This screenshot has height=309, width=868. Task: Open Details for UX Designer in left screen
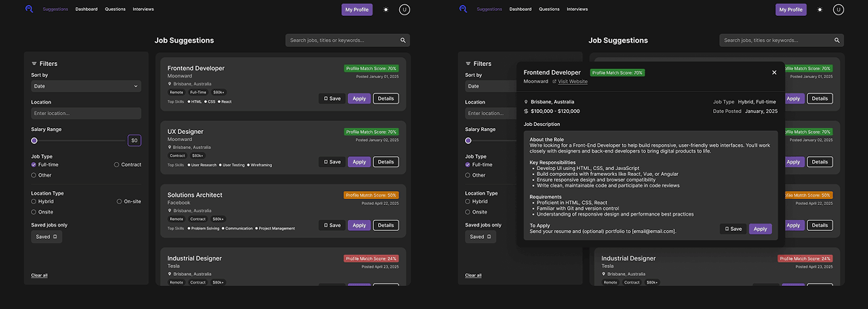pyautogui.click(x=386, y=162)
